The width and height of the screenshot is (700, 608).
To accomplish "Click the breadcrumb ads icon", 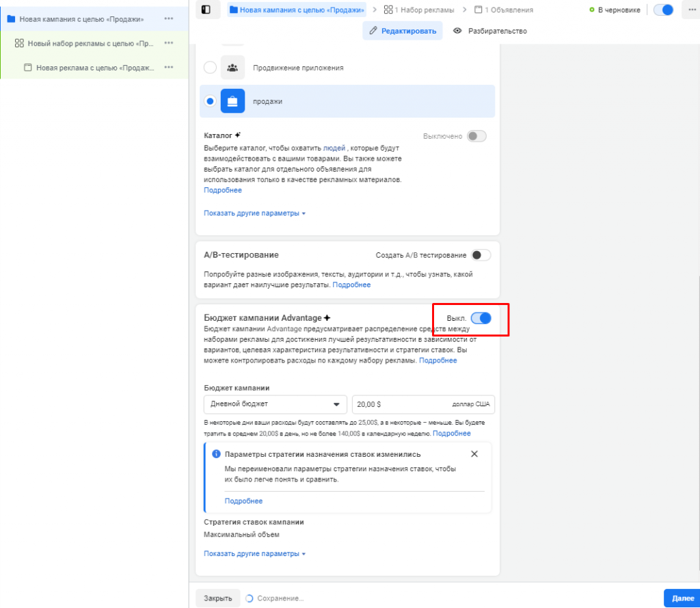I will pos(478,10).
